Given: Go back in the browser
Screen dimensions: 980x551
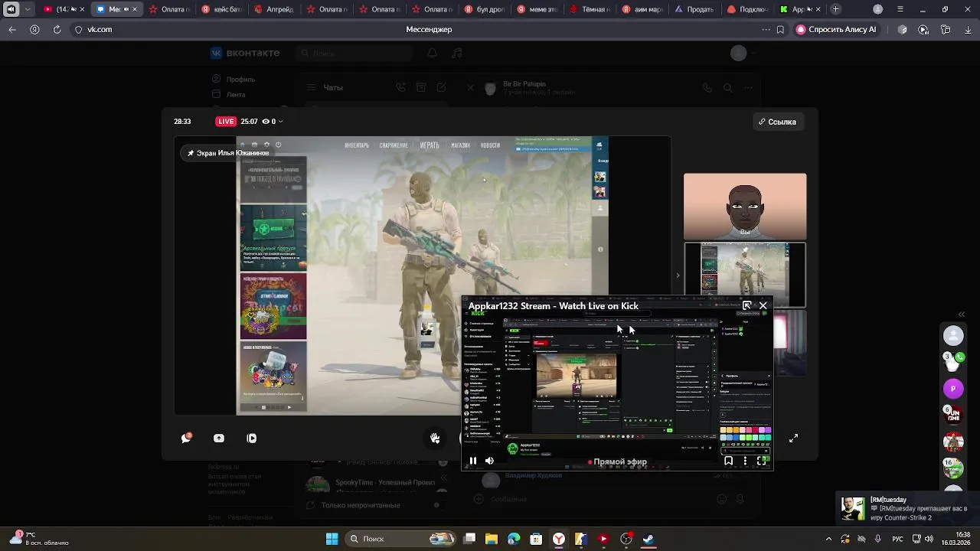Looking at the screenshot, I should pyautogui.click(x=12, y=29).
